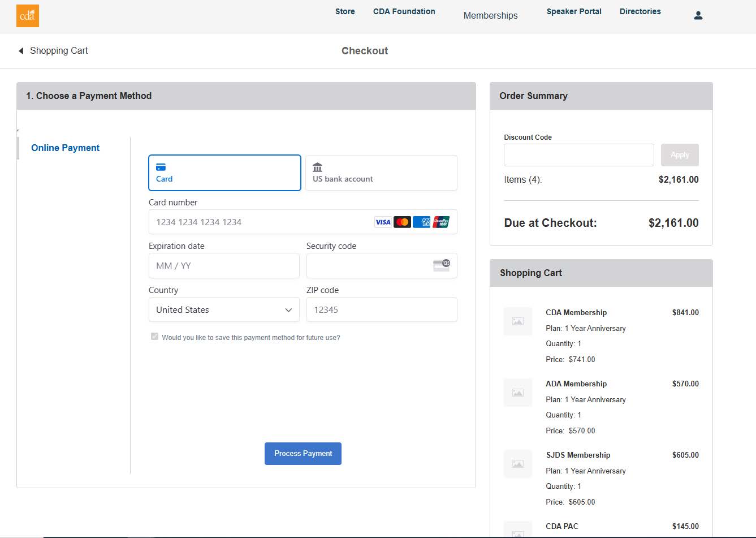756x538 pixels.
Task: Open the Store menu
Action: click(x=345, y=11)
